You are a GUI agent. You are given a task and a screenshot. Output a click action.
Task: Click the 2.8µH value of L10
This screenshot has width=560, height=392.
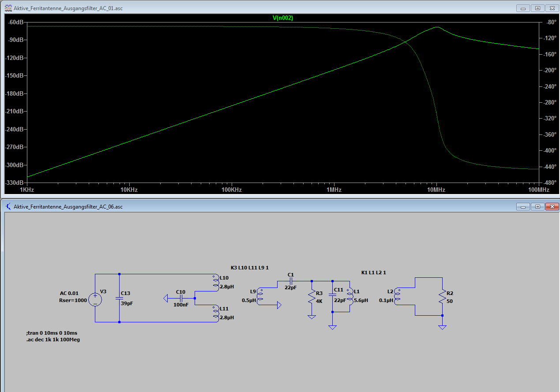[x=227, y=286]
